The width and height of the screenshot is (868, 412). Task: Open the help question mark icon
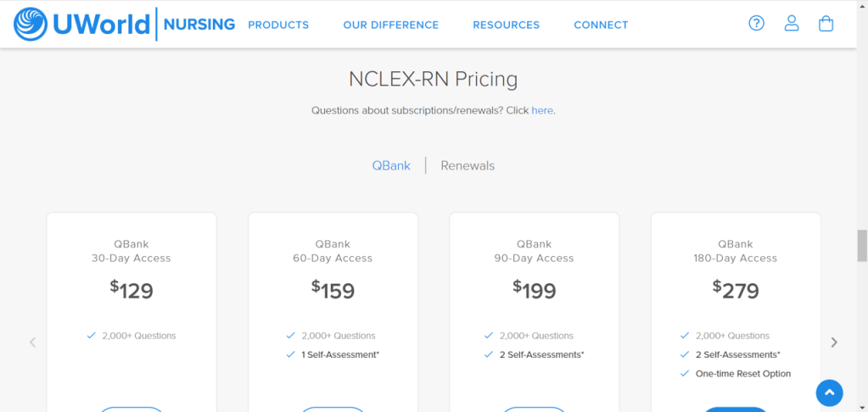click(x=756, y=24)
